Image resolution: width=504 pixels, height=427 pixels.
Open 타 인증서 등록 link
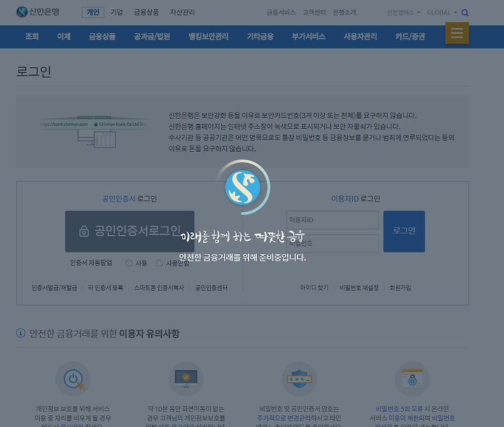click(106, 288)
